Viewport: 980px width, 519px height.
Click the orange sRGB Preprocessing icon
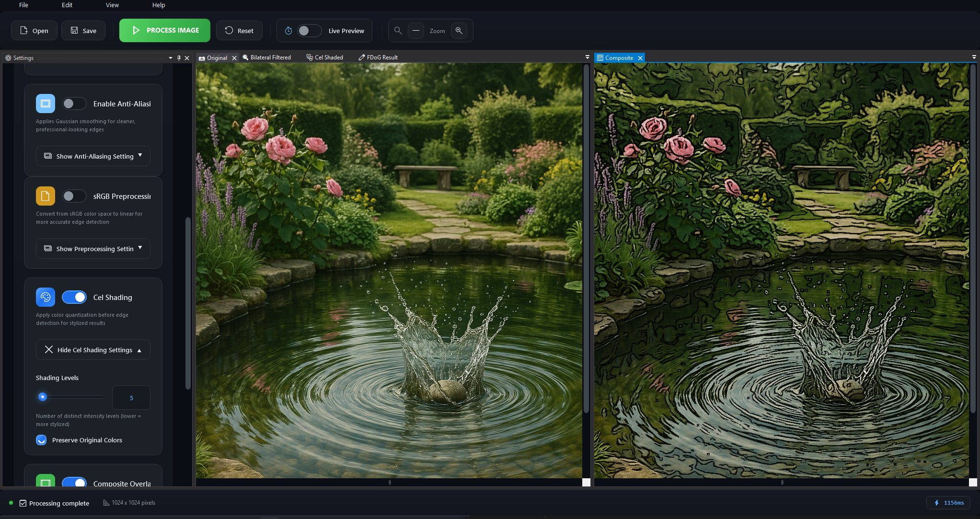click(46, 196)
